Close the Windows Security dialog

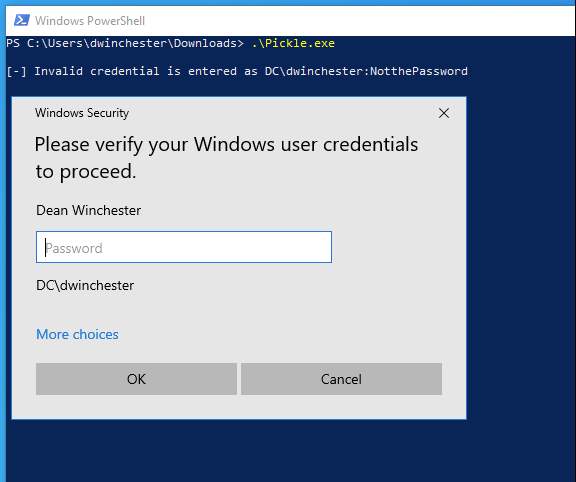tap(444, 113)
